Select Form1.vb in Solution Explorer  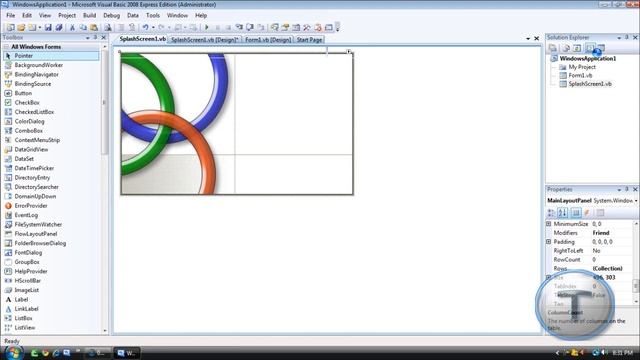580,75
